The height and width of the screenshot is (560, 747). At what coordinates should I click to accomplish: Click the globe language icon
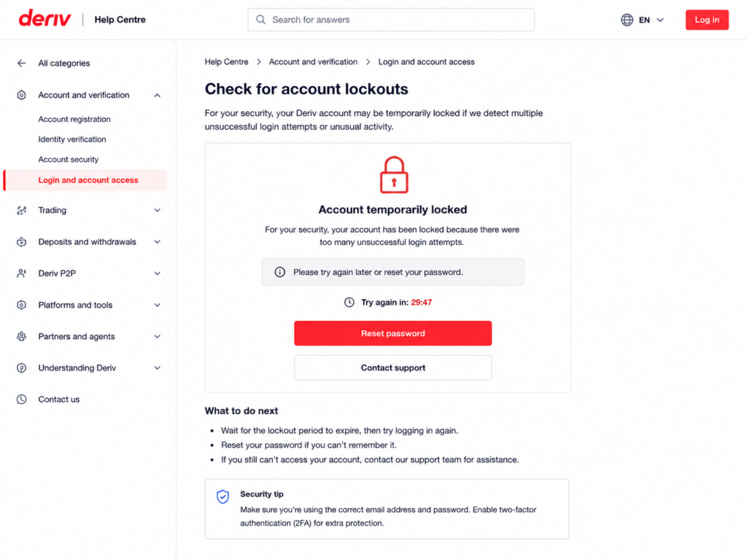[627, 20]
